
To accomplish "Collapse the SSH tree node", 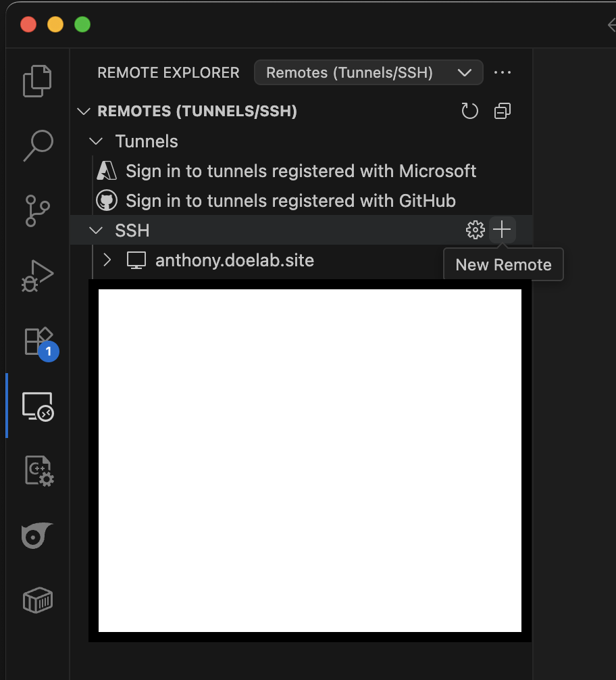I will pos(96,230).
